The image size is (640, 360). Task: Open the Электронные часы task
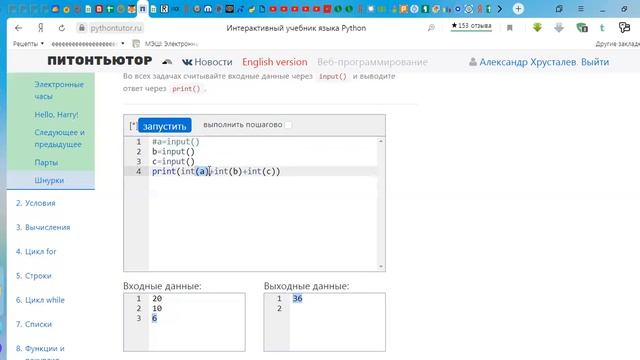pyautogui.click(x=59, y=90)
